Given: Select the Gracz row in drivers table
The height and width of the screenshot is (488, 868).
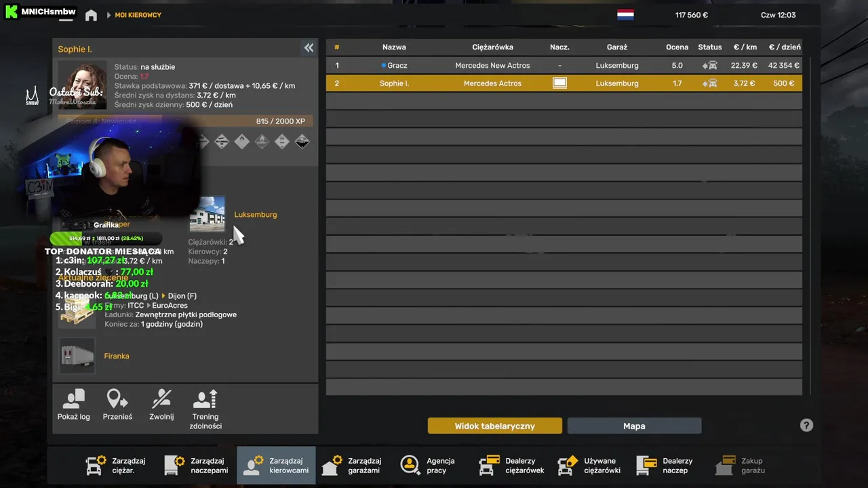Looking at the screenshot, I should (x=564, y=66).
